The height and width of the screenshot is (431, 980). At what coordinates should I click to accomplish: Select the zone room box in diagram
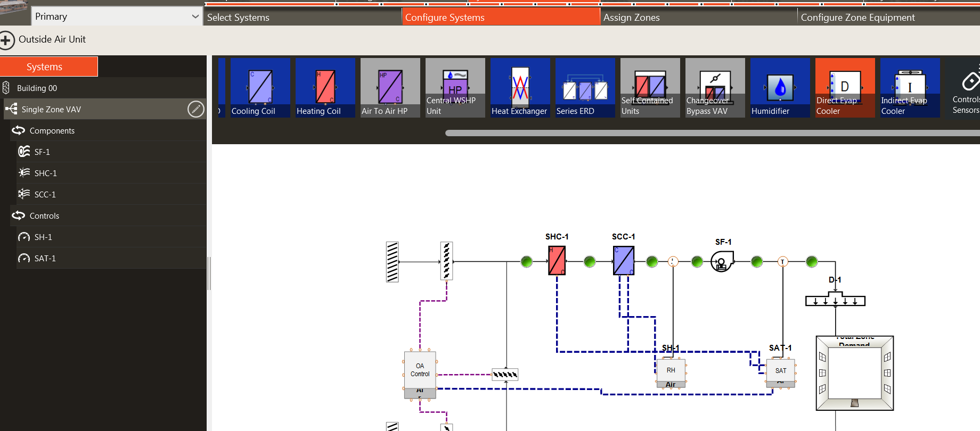855,373
